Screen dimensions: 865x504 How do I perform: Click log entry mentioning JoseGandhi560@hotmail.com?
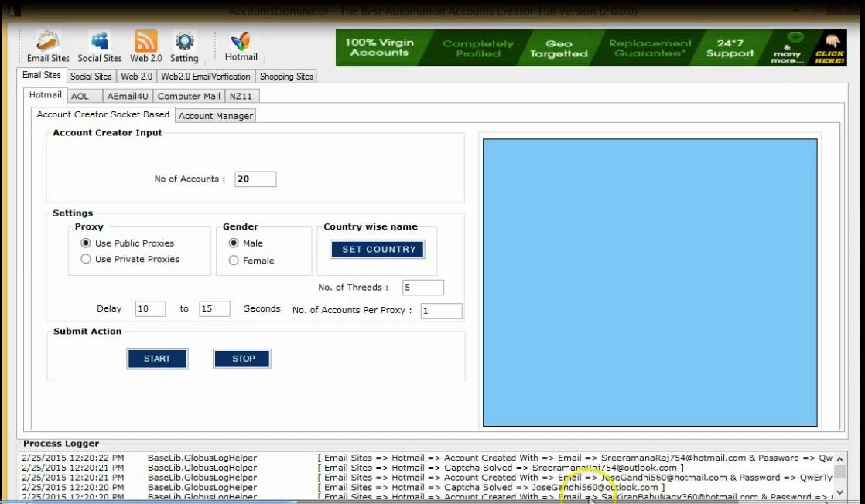click(x=426, y=478)
